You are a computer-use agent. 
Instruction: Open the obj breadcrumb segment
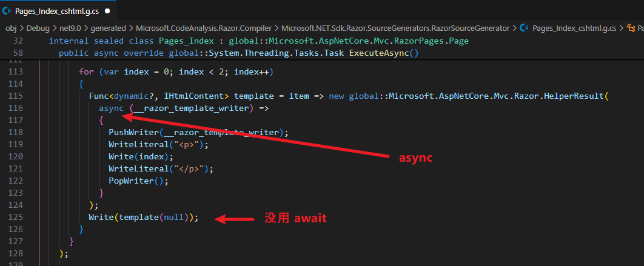click(x=10, y=28)
